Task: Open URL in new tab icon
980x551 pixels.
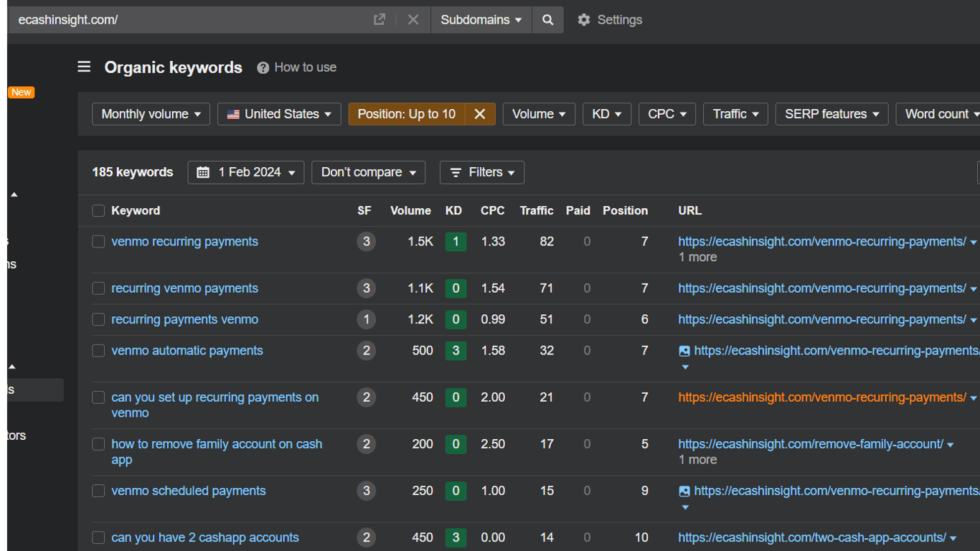Action: click(x=380, y=20)
